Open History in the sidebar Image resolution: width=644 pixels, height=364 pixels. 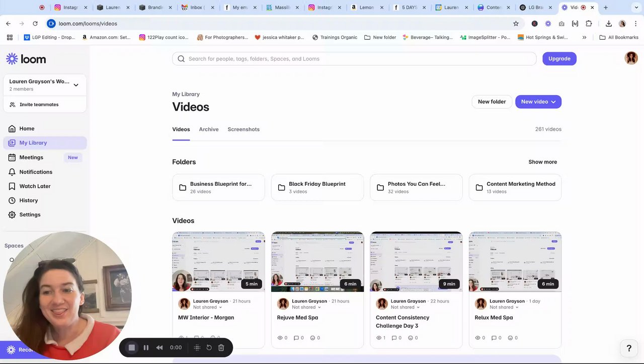pos(45,200)
